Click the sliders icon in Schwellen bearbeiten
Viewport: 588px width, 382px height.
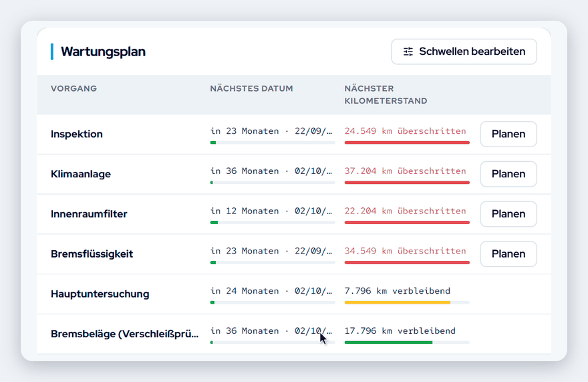click(x=408, y=52)
